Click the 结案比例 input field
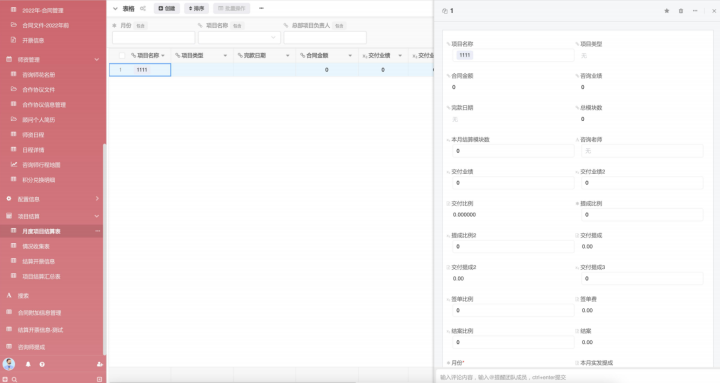720x383 pixels. [x=513, y=342]
